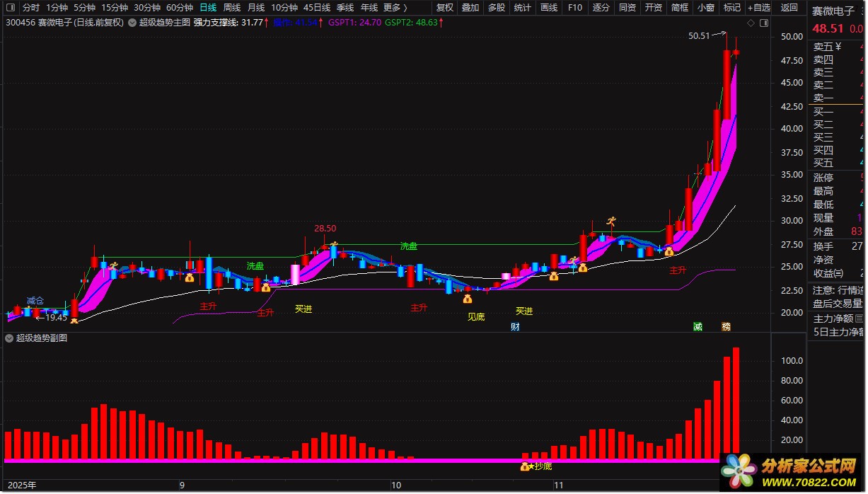Click the 买一 row in order book
The width and height of the screenshot is (868, 494).
click(x=838, y=112)
